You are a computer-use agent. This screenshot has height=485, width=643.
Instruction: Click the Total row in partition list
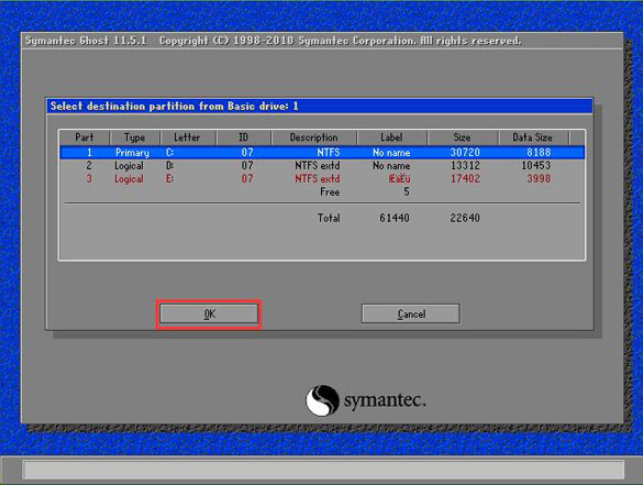pos(328,216)
